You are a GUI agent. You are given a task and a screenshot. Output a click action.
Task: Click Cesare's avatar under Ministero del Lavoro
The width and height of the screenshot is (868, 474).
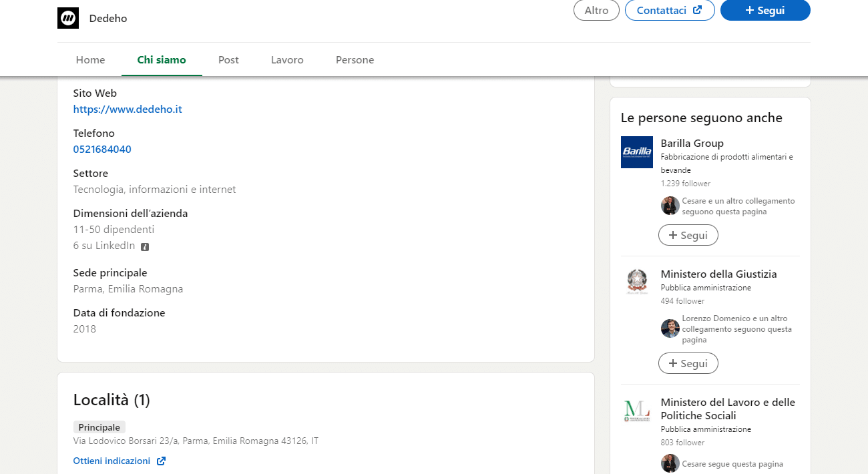click(x=670, y=463)
